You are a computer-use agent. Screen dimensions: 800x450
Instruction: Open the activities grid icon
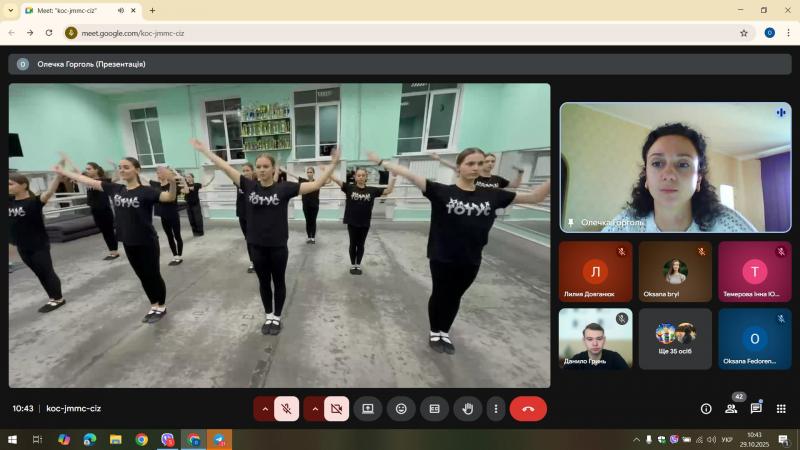point(781,409)
